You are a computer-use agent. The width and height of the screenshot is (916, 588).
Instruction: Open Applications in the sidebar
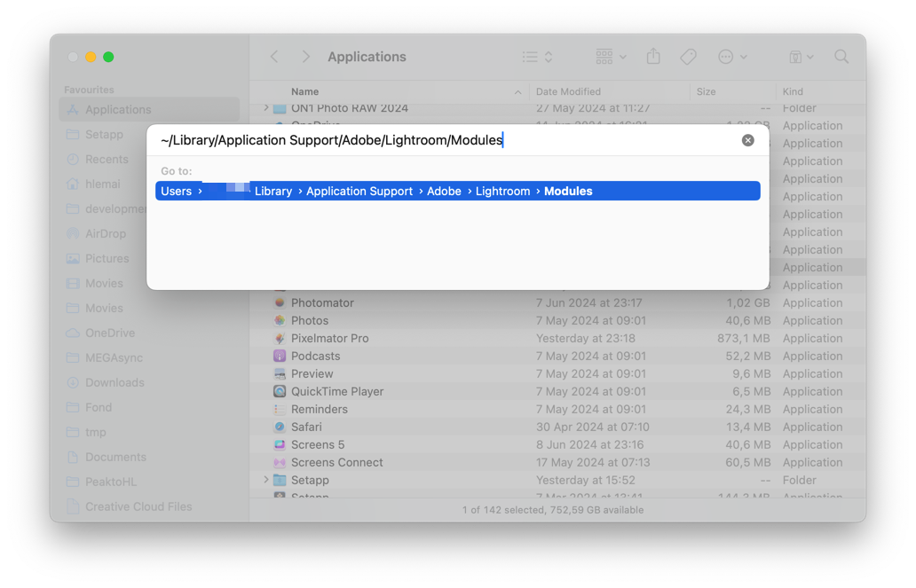[x=149, y=109]
